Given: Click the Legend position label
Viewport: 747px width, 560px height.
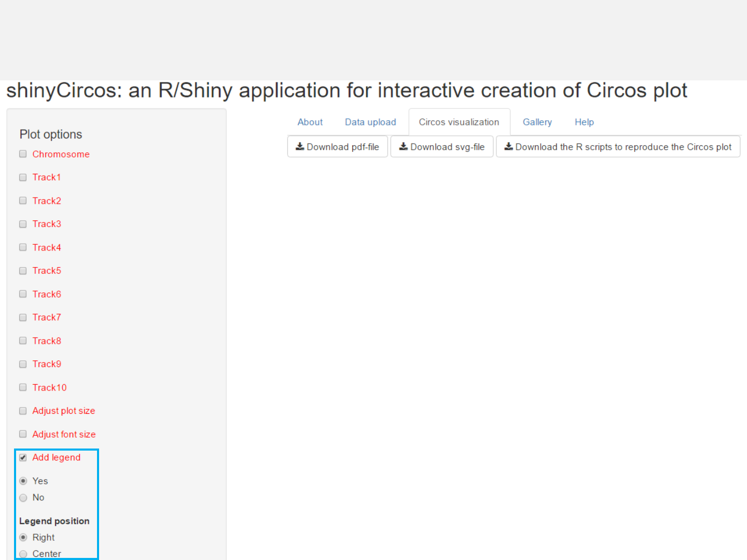Looking at the screenshot, I should tap(54, 521).
